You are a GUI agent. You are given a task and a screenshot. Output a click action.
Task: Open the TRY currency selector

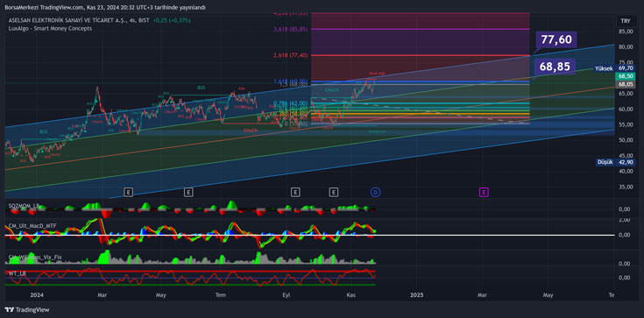pos(626,21)
